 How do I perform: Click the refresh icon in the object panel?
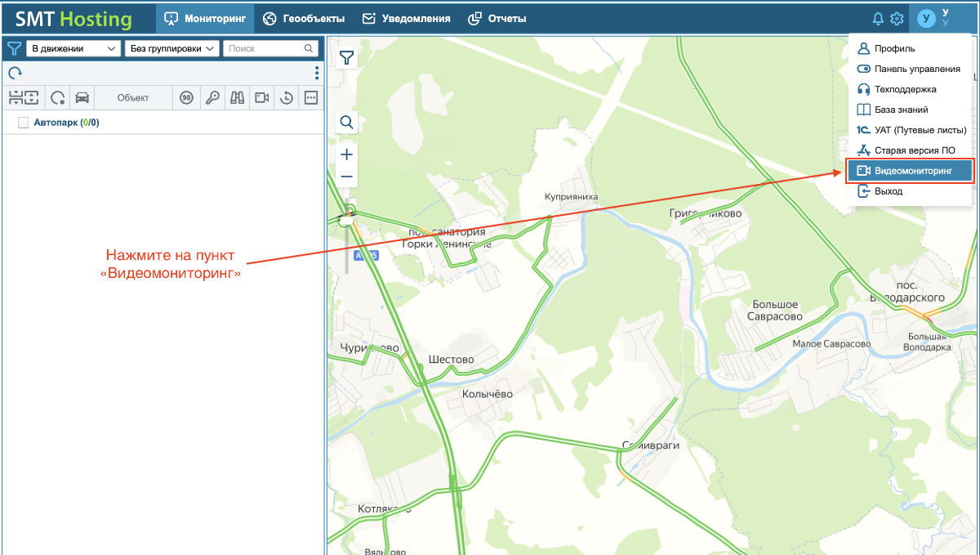coord(15,73)
